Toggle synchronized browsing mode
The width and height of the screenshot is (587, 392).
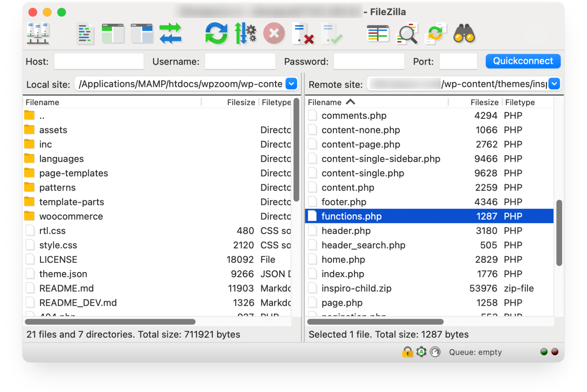pos(436,34)
